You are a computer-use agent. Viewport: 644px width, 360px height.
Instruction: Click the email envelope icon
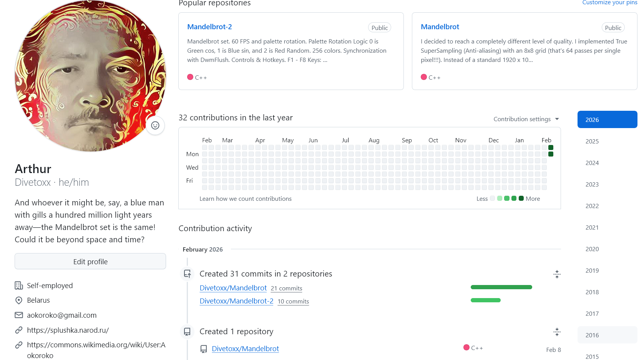point(19,315)
